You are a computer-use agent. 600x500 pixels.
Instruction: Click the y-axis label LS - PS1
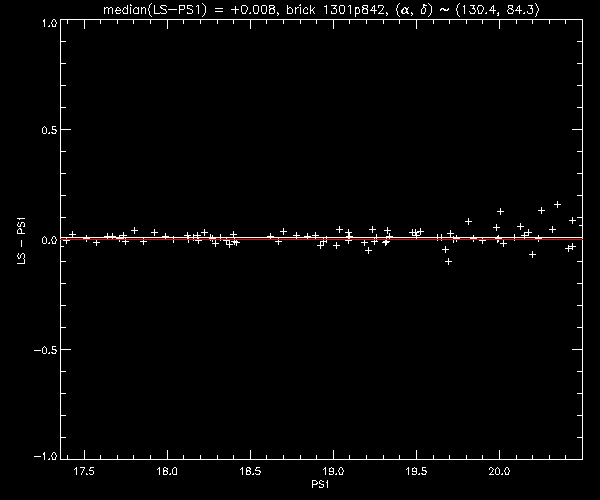(x=21, y=241)
